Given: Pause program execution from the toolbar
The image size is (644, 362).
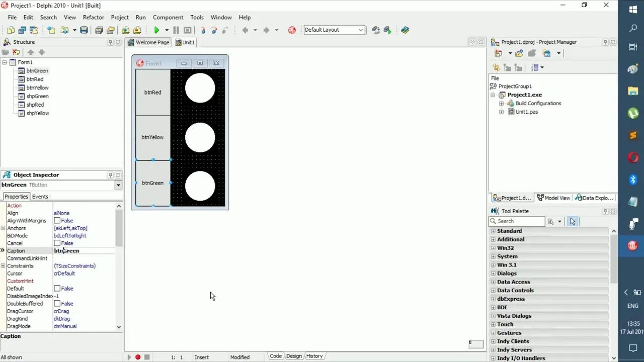Looking at the screenshot, I should [x=177, y=30].
